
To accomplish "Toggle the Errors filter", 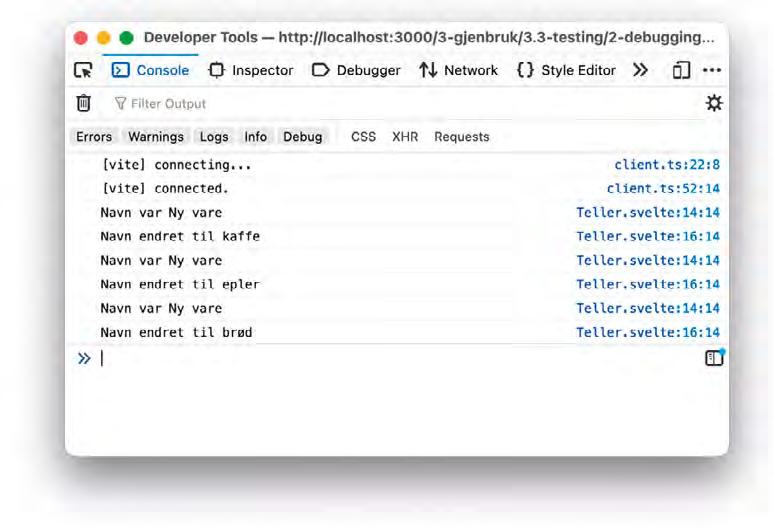I will (94, 137).
